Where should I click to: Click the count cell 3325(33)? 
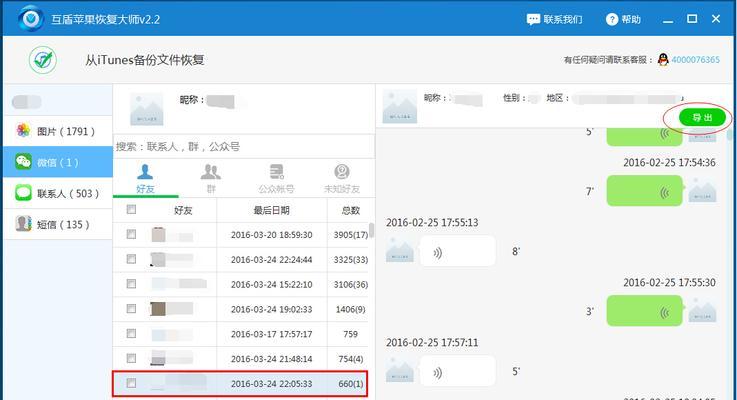[351, 259]
